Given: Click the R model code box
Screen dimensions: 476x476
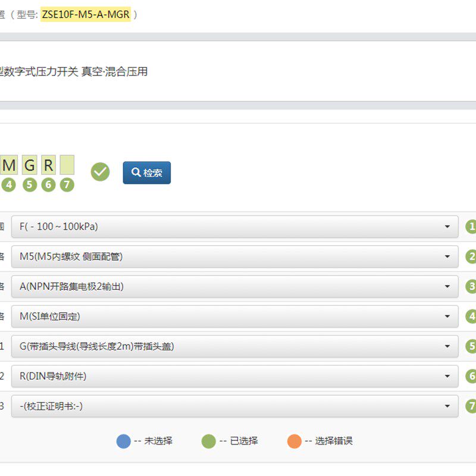Looking at the screenshot, I should [x=48, y=165].
